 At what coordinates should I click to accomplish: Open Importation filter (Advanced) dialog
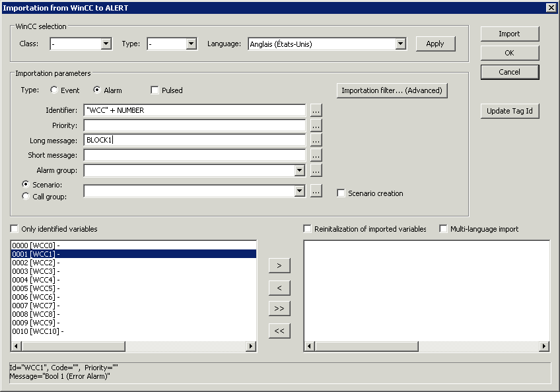(x=392, y=90)
